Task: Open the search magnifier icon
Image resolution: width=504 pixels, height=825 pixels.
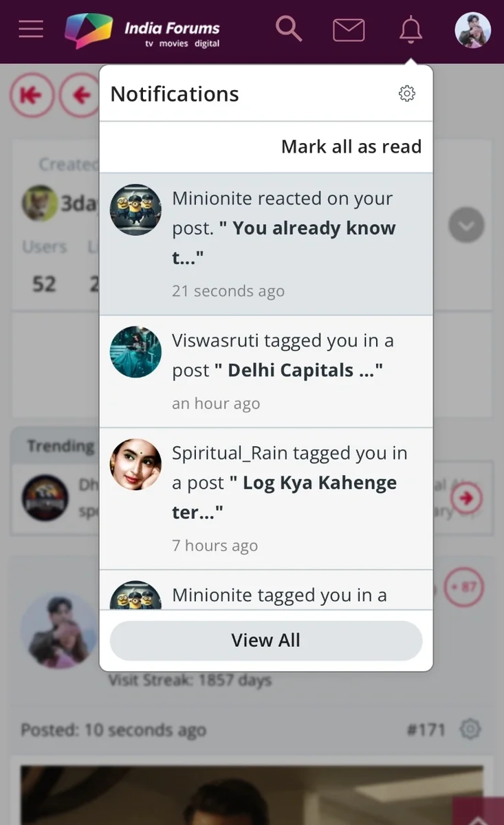Action: pyautogui.click(x=289, y=29)
